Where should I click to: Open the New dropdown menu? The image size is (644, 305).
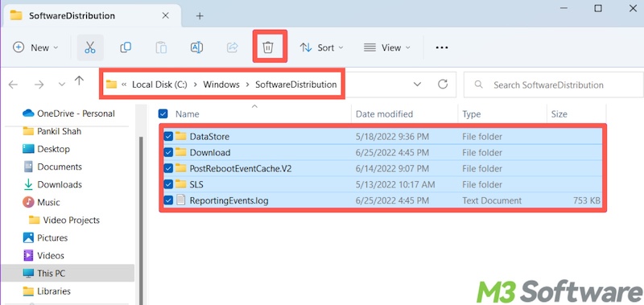pyautogui.click(x=35, y=47)
